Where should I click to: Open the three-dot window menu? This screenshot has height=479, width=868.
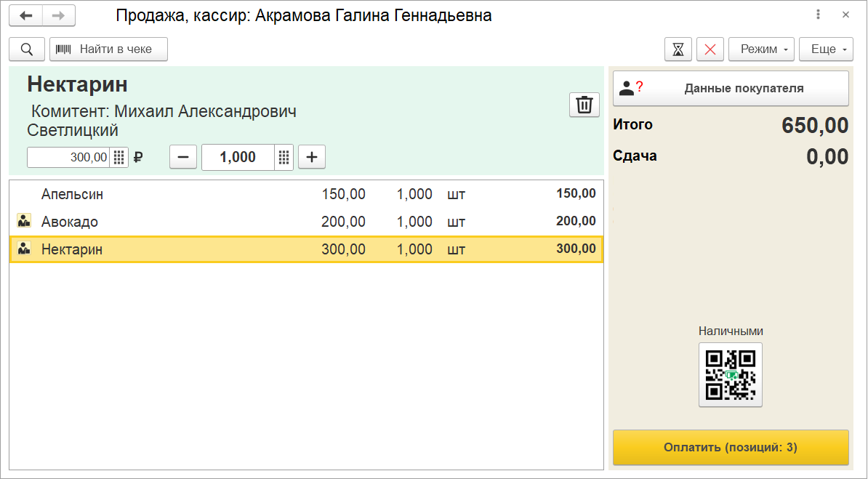[819, 15]
